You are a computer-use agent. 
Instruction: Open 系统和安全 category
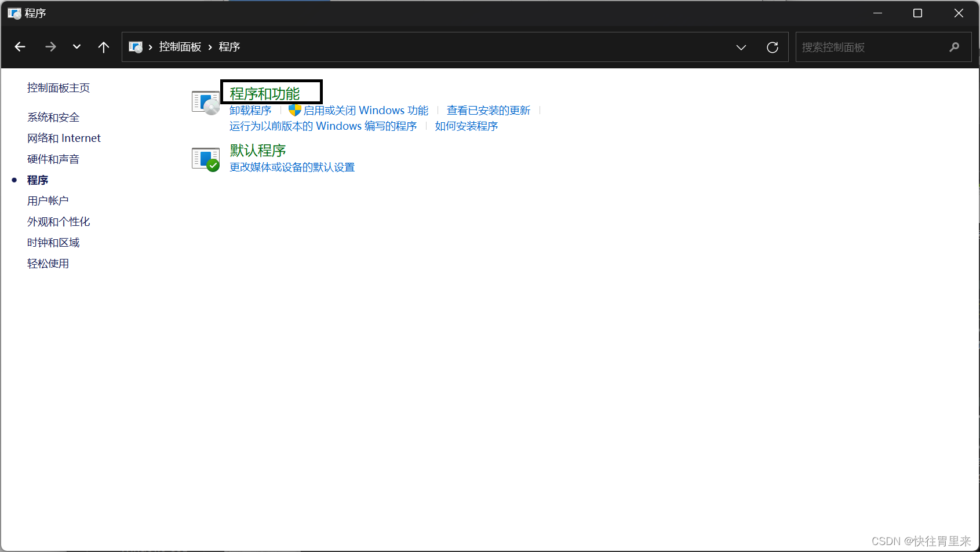click(x=53, y=118)
